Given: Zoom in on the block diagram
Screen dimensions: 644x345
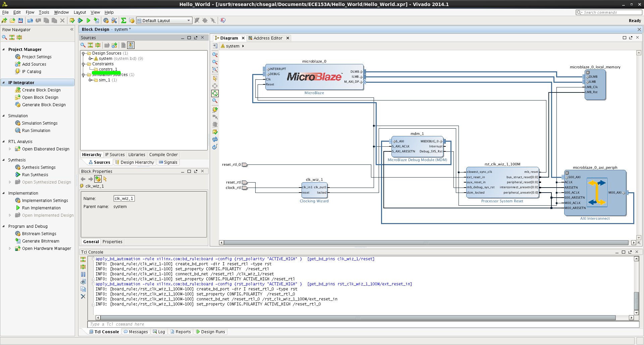Looking at the screenshot, I should 215,55.
